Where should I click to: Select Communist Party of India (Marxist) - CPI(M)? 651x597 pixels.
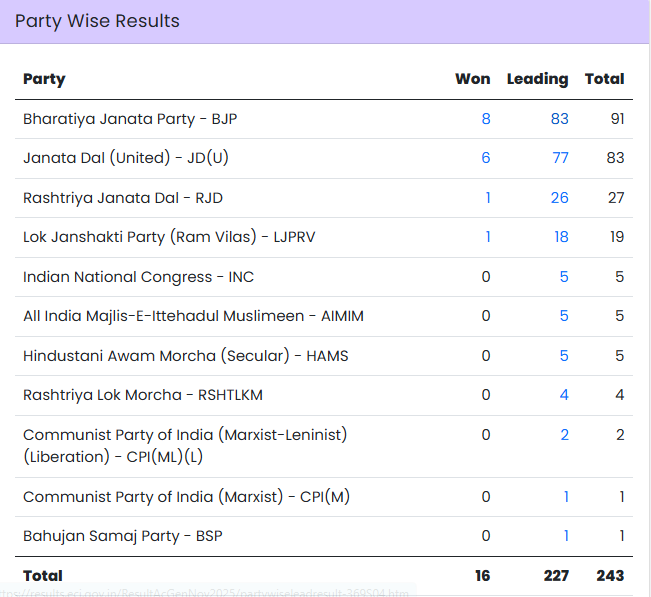tap(186, 497)
